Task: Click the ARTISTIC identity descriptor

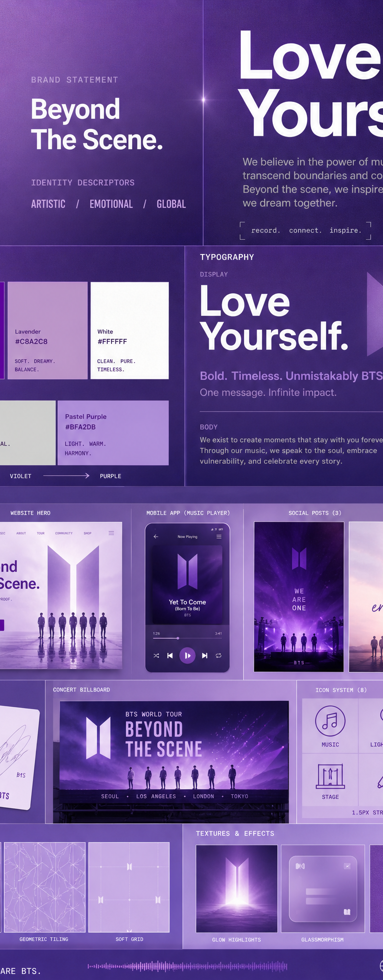Action: [48, 204]
